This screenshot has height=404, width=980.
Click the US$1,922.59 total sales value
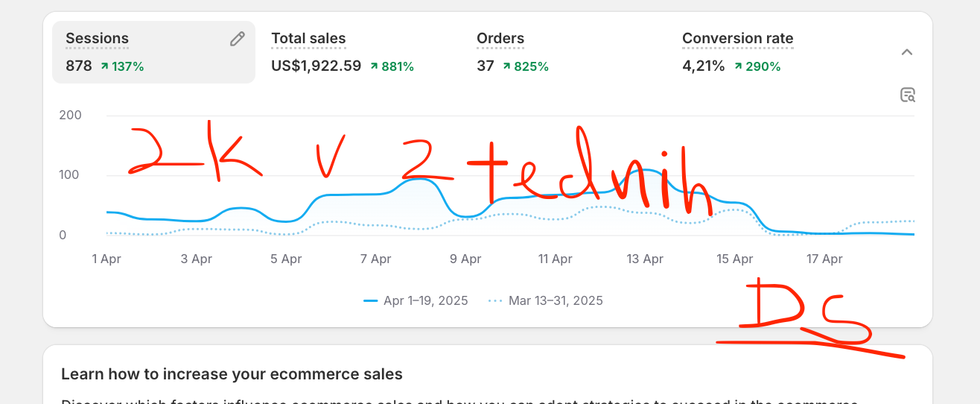pos(316,66)
